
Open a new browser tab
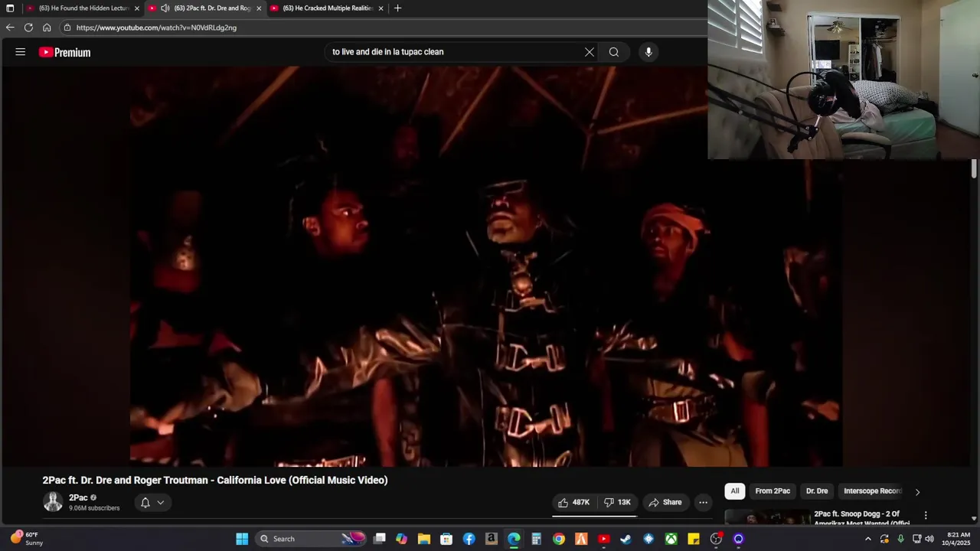[x=397, y=8]
